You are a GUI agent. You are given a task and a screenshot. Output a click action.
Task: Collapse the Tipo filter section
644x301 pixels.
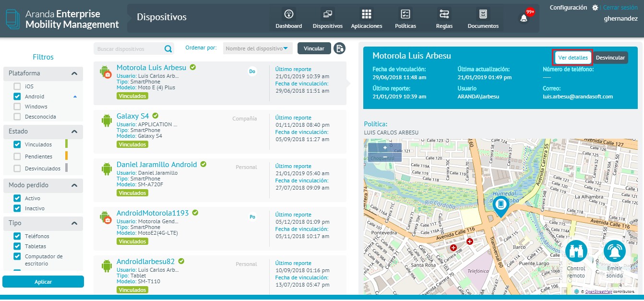[x=74, y=223]
